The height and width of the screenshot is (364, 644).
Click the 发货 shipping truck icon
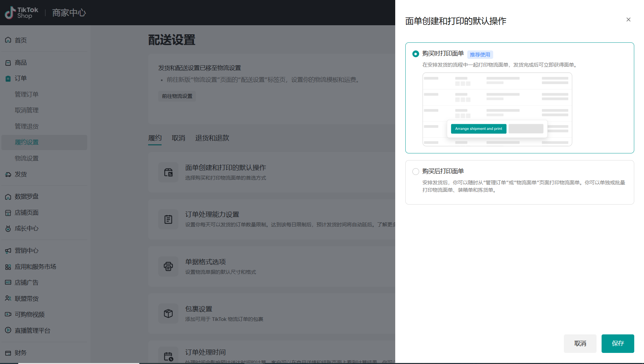(x=8, y=174)
